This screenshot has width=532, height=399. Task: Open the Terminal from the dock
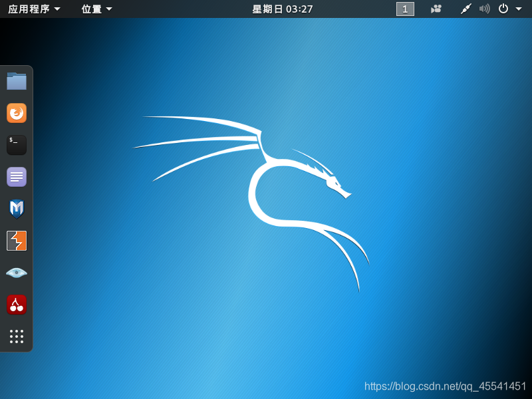pos(17,145)
